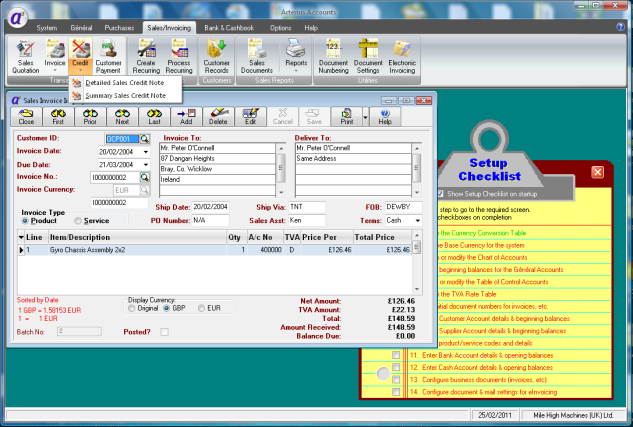Click the blue help icon in the ribbon corner
Viewport: 633px width, 427px height.
(620, 27)
